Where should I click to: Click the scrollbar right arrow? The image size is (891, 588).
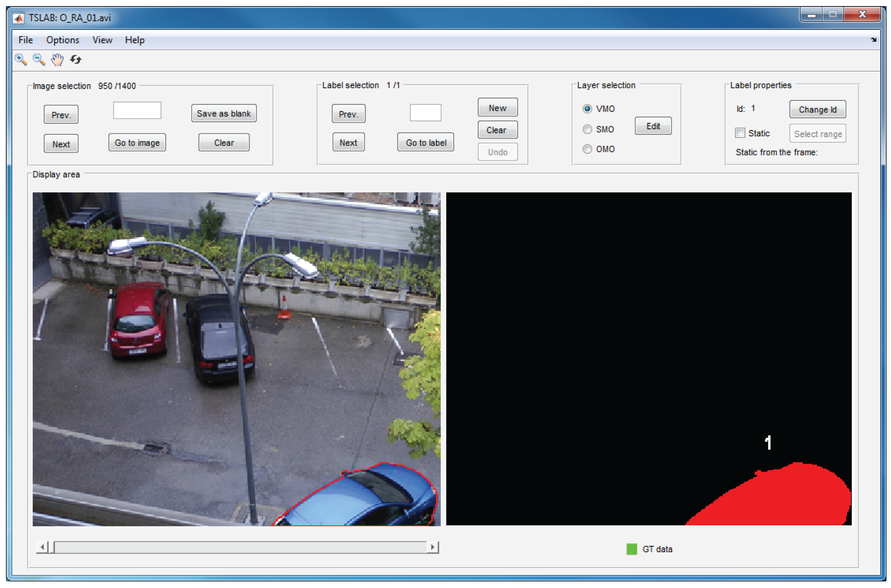[433, 547]
